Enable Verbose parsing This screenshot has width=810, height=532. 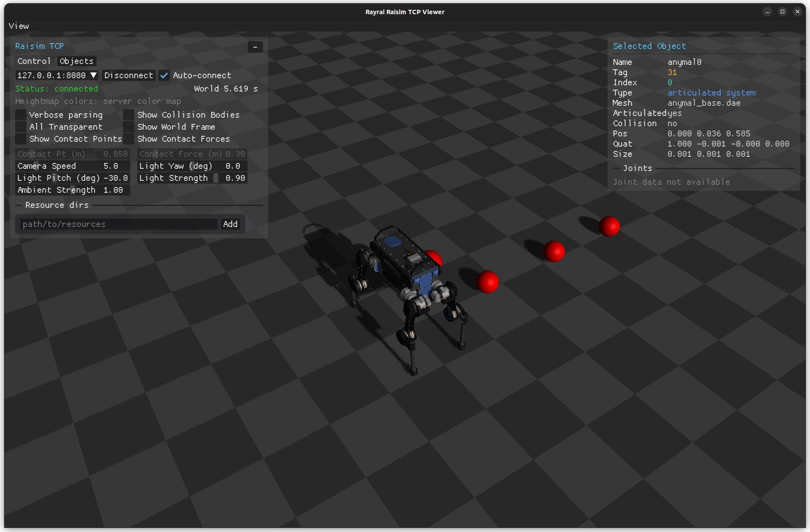20,115
